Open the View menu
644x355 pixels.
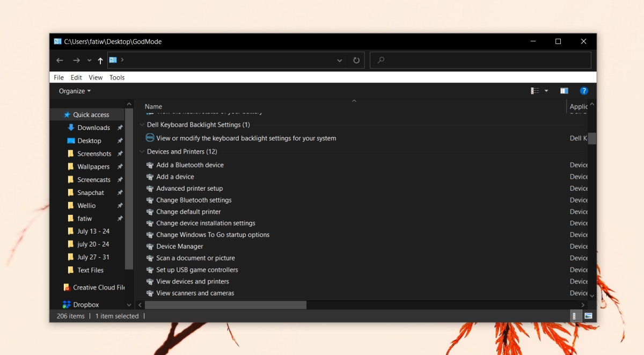click(x=95, y=77)
